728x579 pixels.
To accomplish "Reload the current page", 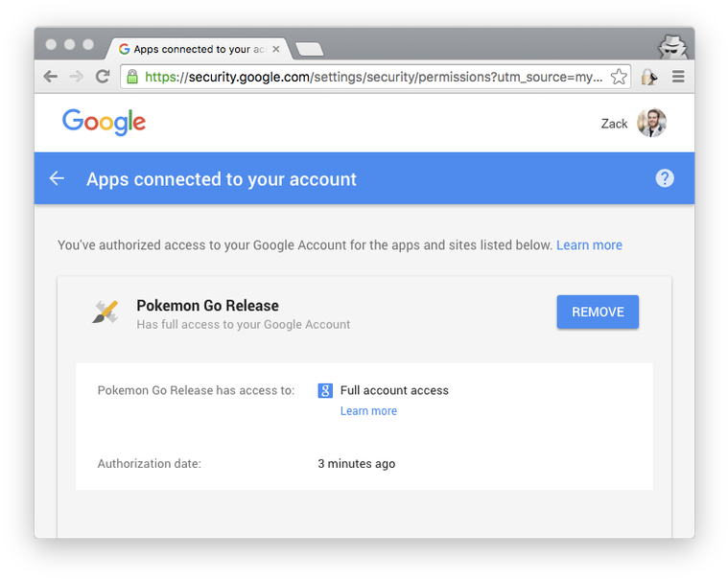I will tap(103, 77).
